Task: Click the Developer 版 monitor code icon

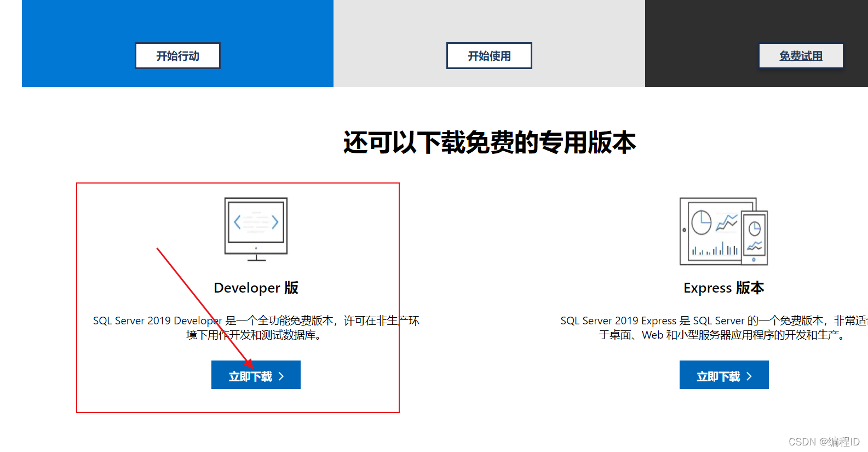Action: pos(256,230)
